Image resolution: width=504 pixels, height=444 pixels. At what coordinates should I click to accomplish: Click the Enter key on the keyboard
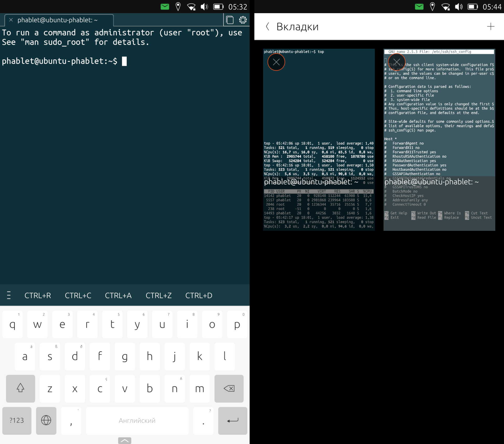[x=232, y=421]
